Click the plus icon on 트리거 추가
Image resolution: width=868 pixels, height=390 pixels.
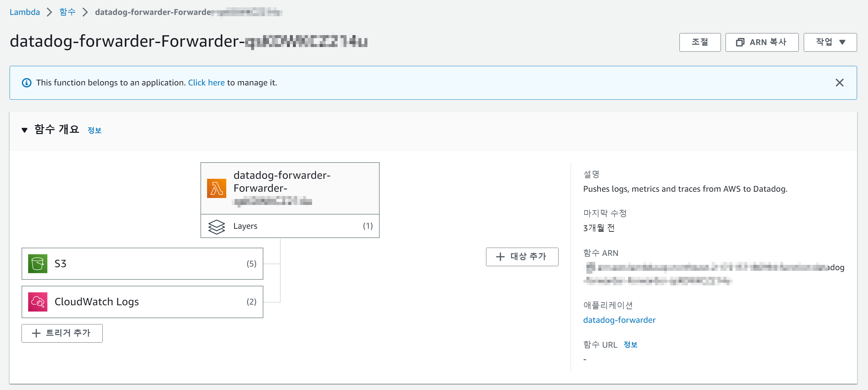point(36,333)
